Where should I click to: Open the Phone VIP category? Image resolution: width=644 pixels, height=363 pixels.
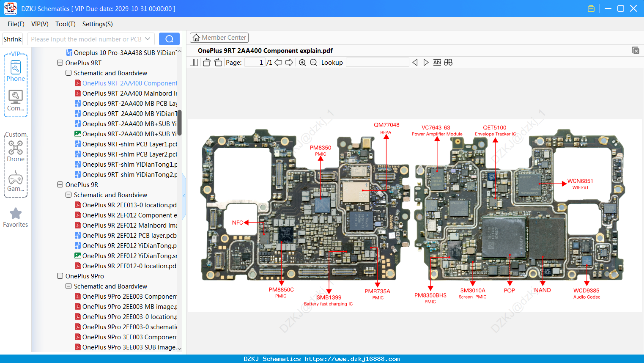16,71
